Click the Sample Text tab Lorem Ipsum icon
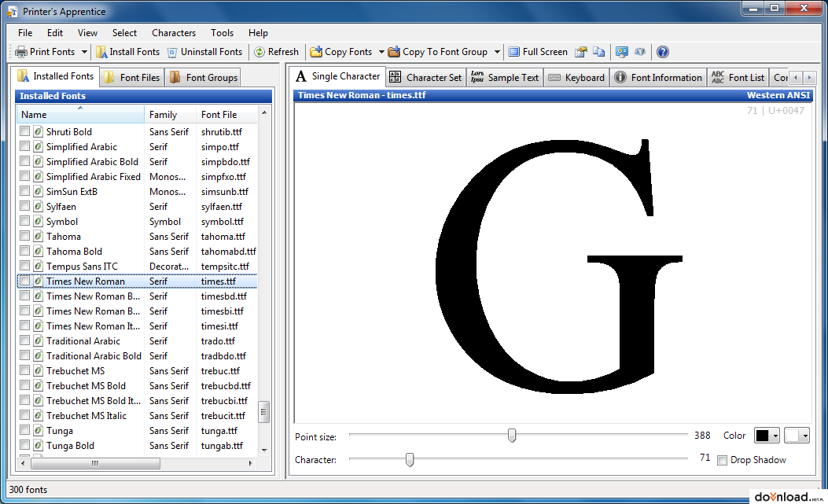The width and height of the screenshot is (828, 504). (477, 77)
